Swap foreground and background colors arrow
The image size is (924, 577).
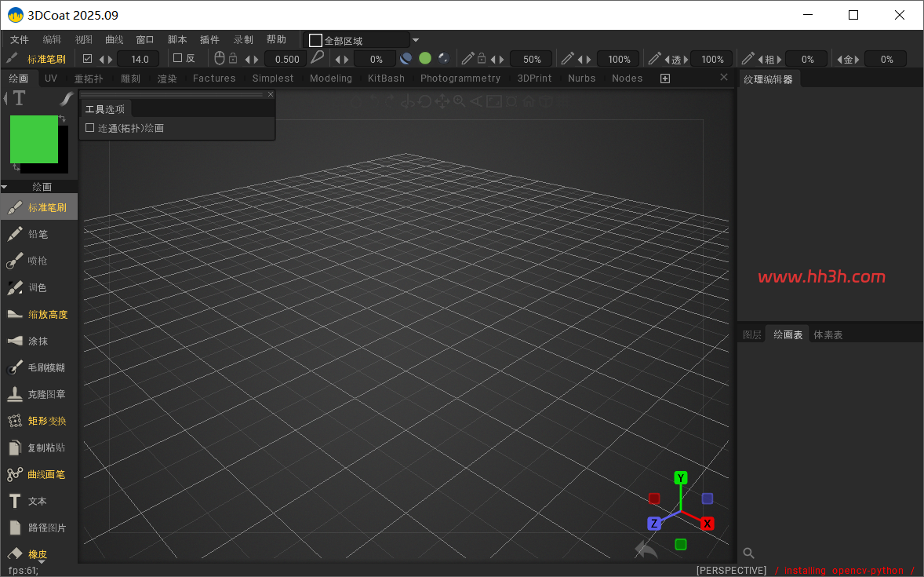point(62,119)
